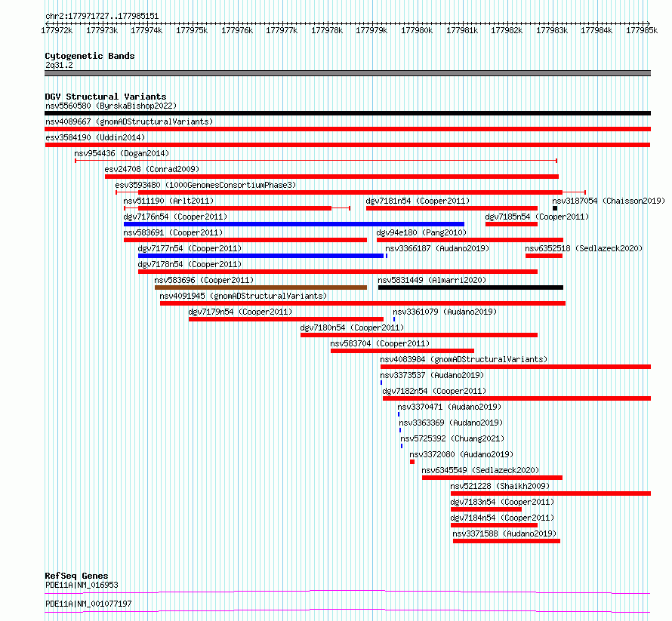Click PDE11A|NM_001077197 gene label
Screen dimensions: 672x621
click(x=88, y=604)
